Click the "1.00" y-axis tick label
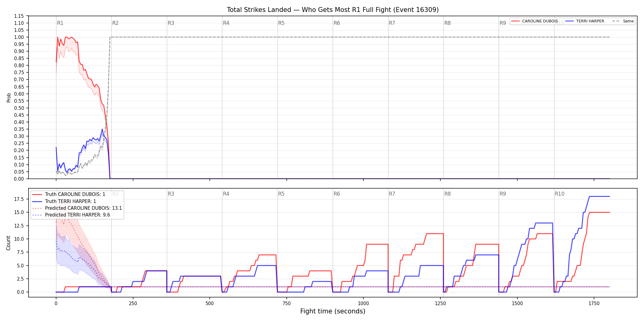 (x=19, y=37)
